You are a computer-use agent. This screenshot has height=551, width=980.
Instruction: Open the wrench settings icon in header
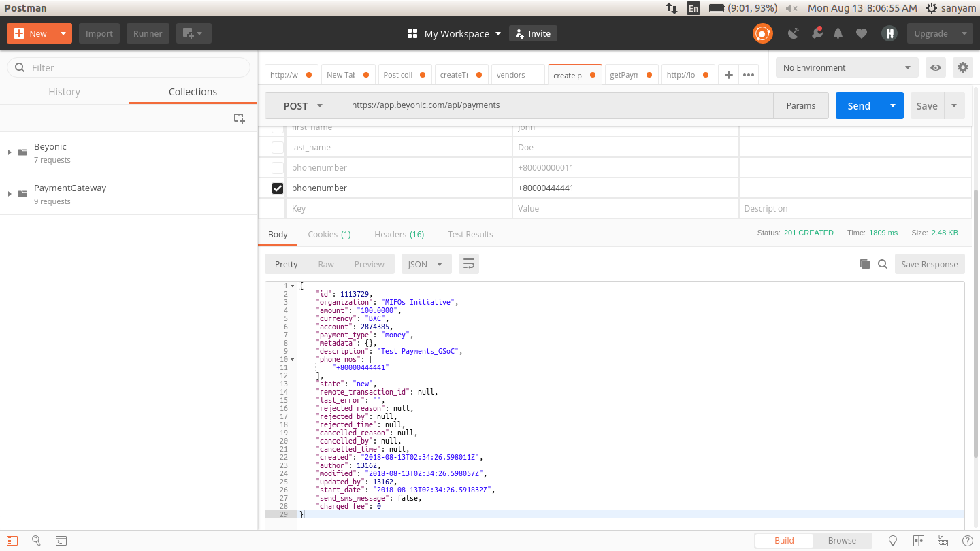click(x=817, y=33)
